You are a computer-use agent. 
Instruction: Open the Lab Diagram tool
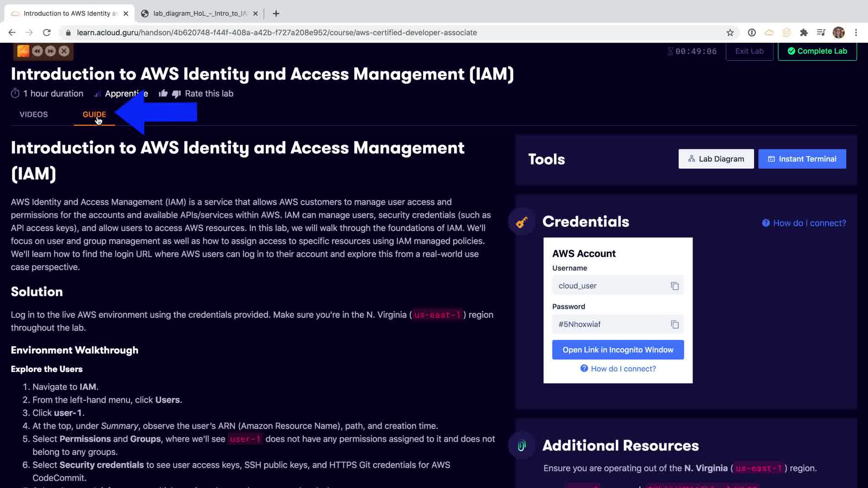(716, 159)
